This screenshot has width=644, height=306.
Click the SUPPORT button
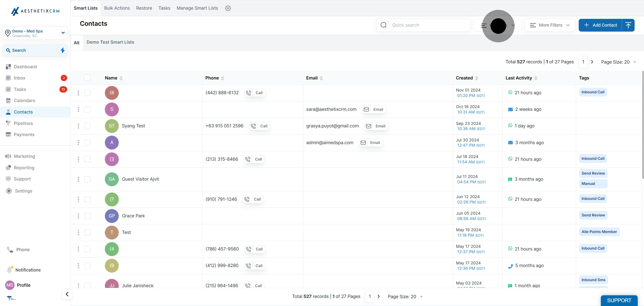coord(619,300)
